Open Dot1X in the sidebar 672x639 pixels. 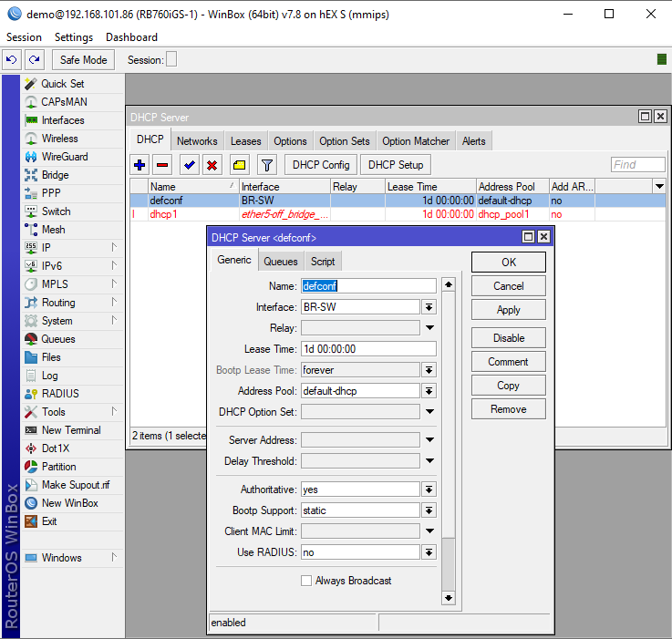(72, 448)
